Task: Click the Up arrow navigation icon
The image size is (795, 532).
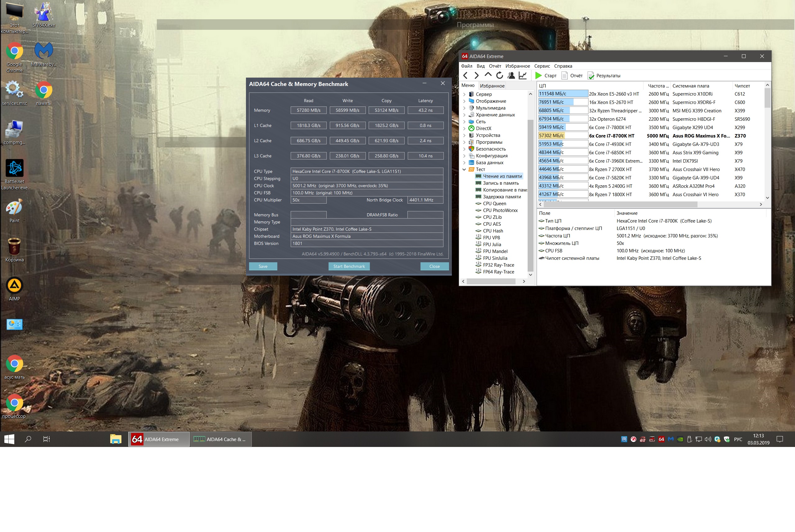Action: pyautogui.click(x=488, y=75)
